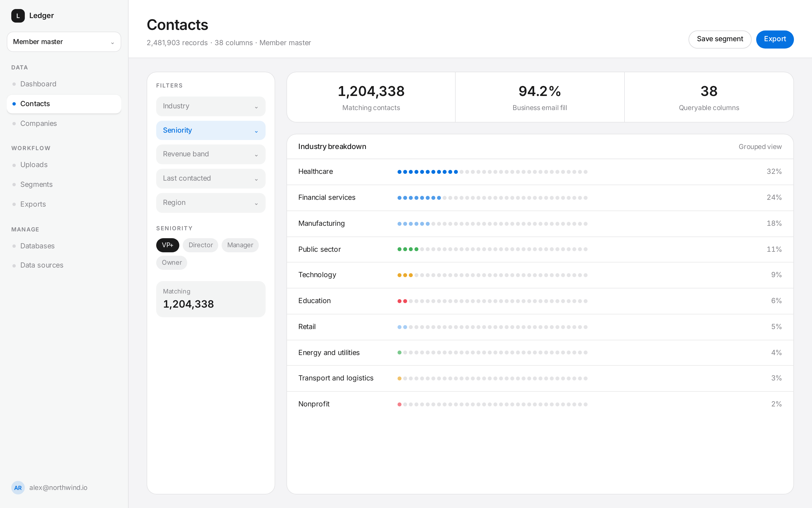Select the Manufacturing row label
The width and height of the screenshot is (812, 508).
pos(321,224)
